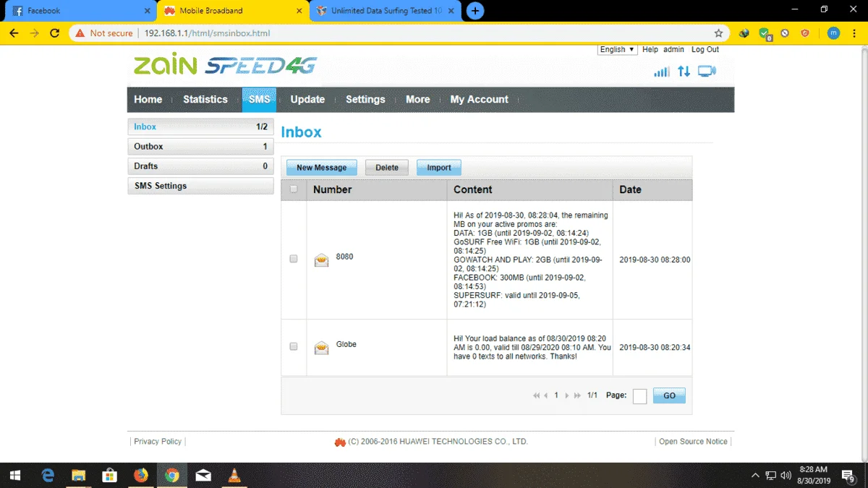Click the Wi-Fi device monitor status icon
The height and width of the screenshot is (488, 868).
click(707, 71)
